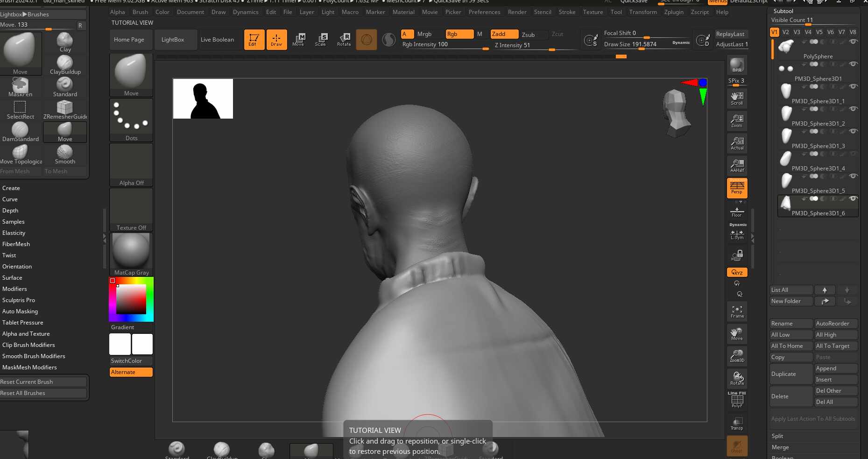Activate the Scale gizmo tool
Image resolution: width=868 pixels, height=459 pixels.
tap(321, 40)
